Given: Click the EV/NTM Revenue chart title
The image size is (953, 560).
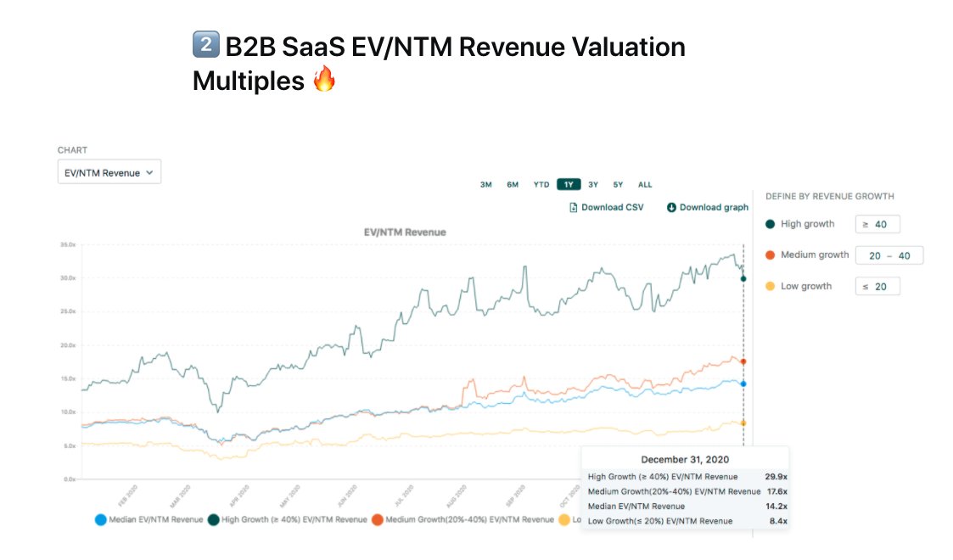Looking at the screenshot, I should [405, 232].
